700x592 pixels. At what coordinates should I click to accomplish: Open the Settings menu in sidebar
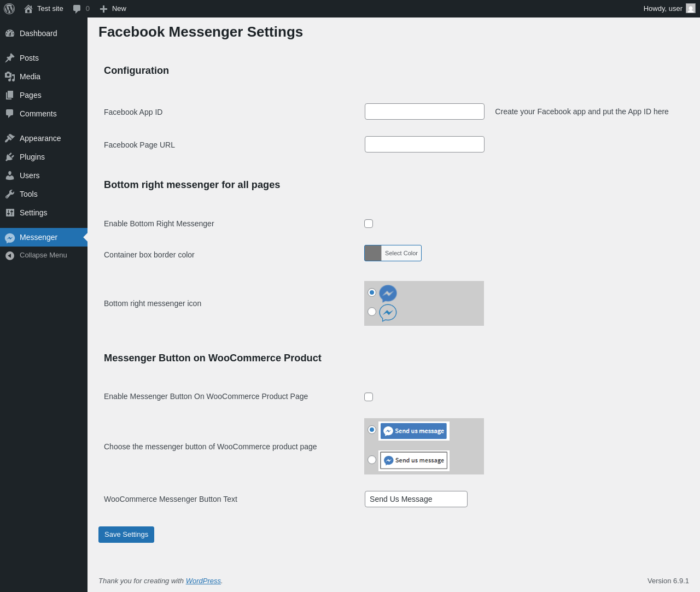coord(33,213)
